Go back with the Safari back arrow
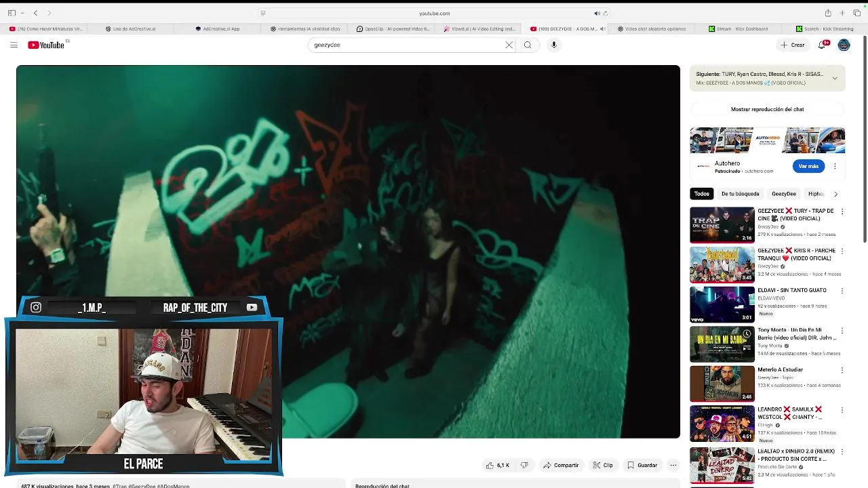Viewport: 868px width, 488px height. point(35,13)
